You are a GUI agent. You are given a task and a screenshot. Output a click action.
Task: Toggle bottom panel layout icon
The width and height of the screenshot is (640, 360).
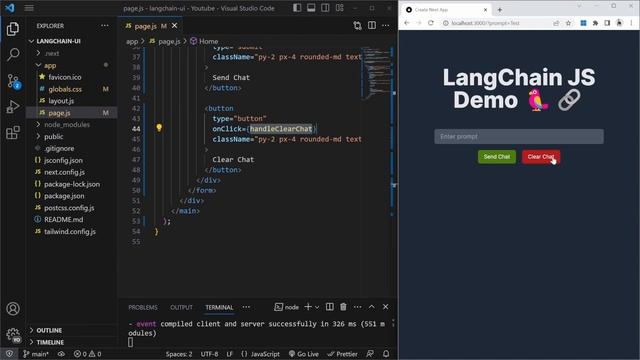(x=311, y=8)
